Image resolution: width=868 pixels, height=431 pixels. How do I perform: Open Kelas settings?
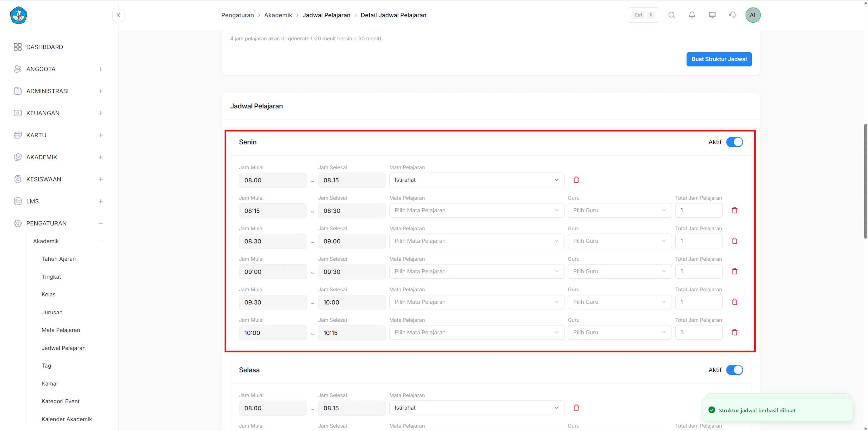coord(49,294)
